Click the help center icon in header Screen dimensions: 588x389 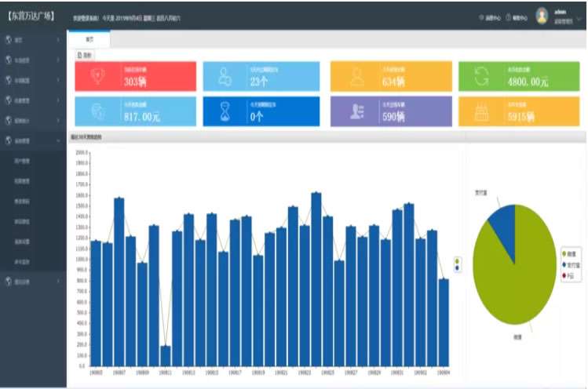point(508,17)
